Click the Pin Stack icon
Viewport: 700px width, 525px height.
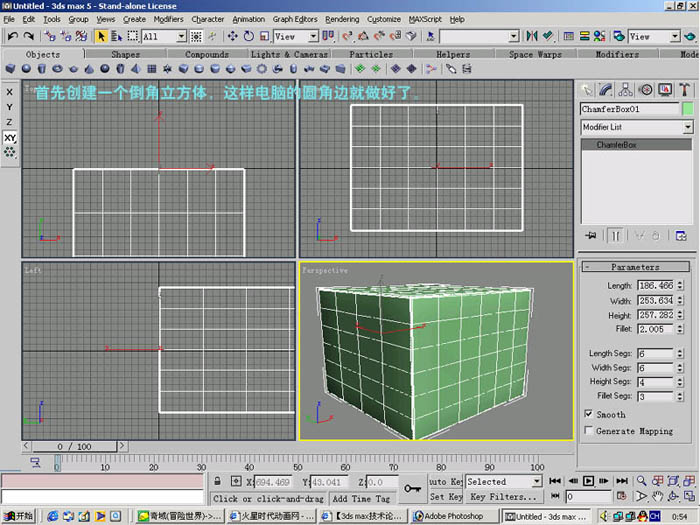point(591,235)
